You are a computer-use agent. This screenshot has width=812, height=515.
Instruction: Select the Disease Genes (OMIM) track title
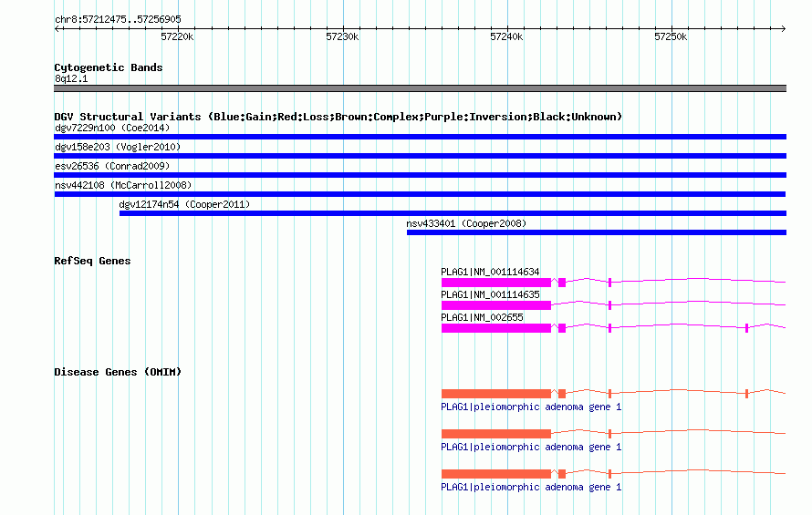click(118, 372)
